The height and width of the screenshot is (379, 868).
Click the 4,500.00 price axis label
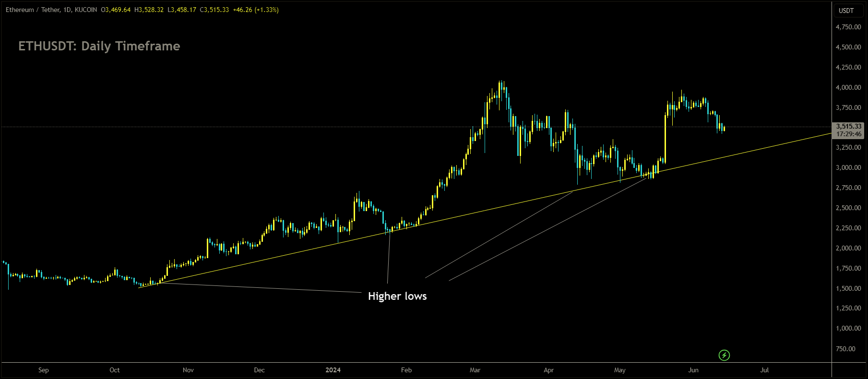[848, 47]
